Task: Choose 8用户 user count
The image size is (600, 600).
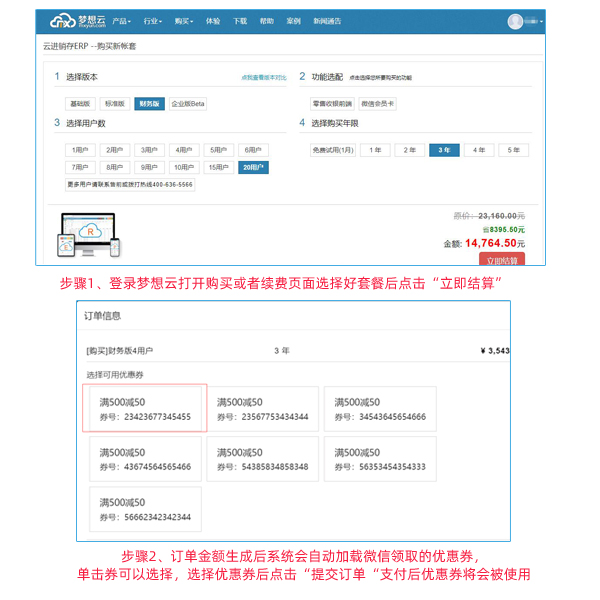Action: (115, 167)
